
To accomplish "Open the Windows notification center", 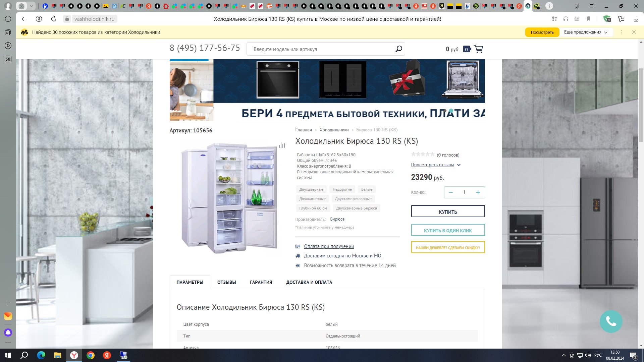I will (634, 355).
